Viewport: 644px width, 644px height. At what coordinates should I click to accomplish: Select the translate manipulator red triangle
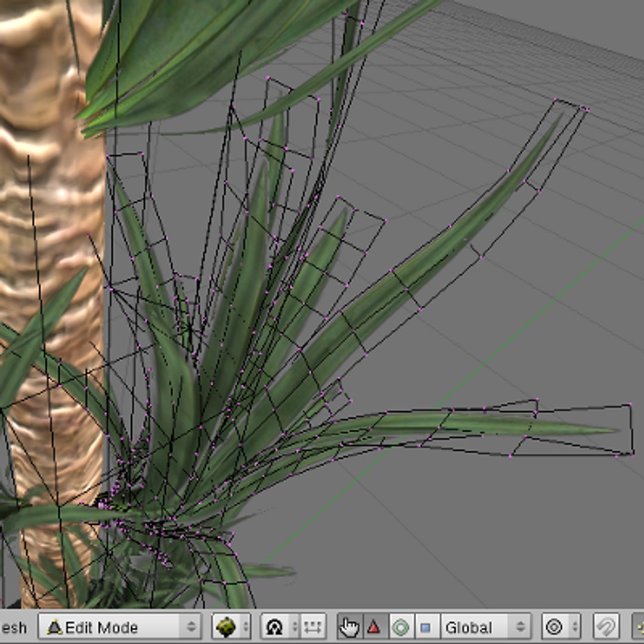click(374, 627)
